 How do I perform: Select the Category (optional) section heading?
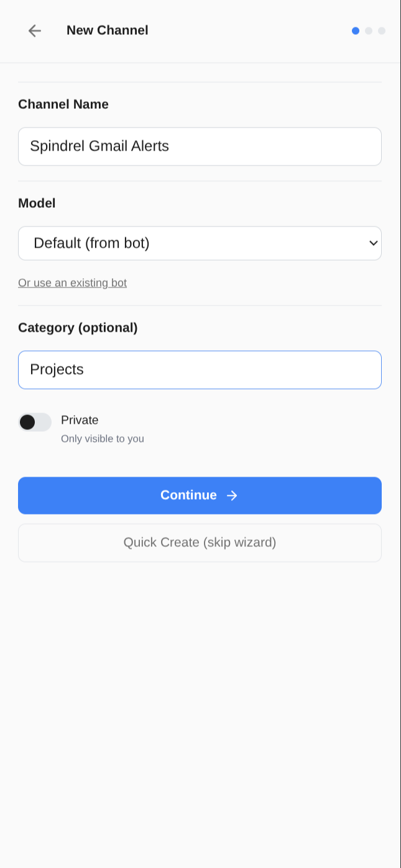78,327
